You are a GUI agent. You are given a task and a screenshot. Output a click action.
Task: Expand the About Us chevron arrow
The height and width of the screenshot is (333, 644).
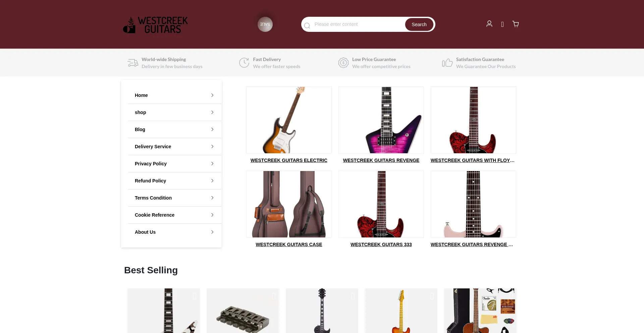tap(212, 232)
